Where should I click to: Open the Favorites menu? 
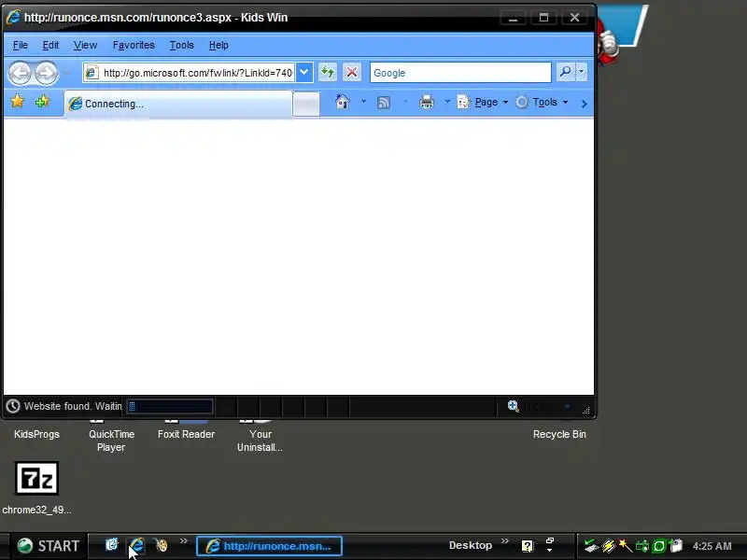point(134,45)
